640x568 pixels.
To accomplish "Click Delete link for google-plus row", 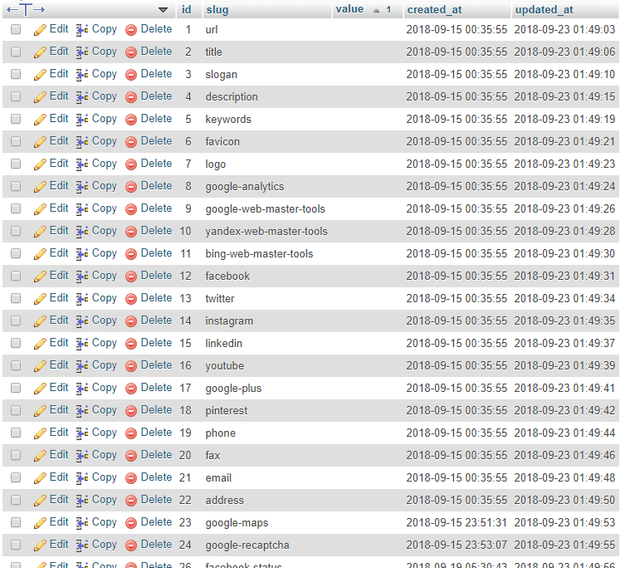I will click(x=156, y=388).
